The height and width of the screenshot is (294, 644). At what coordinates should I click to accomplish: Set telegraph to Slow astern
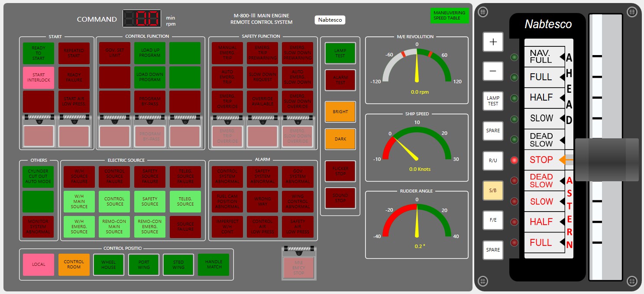click(544, 201)
